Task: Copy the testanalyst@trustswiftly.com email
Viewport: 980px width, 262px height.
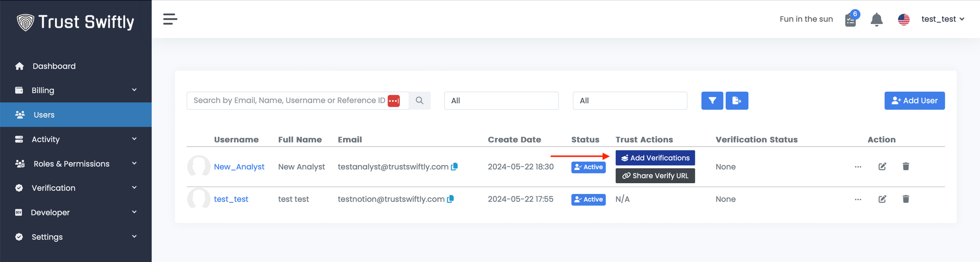Action: (x=454, y=167)
